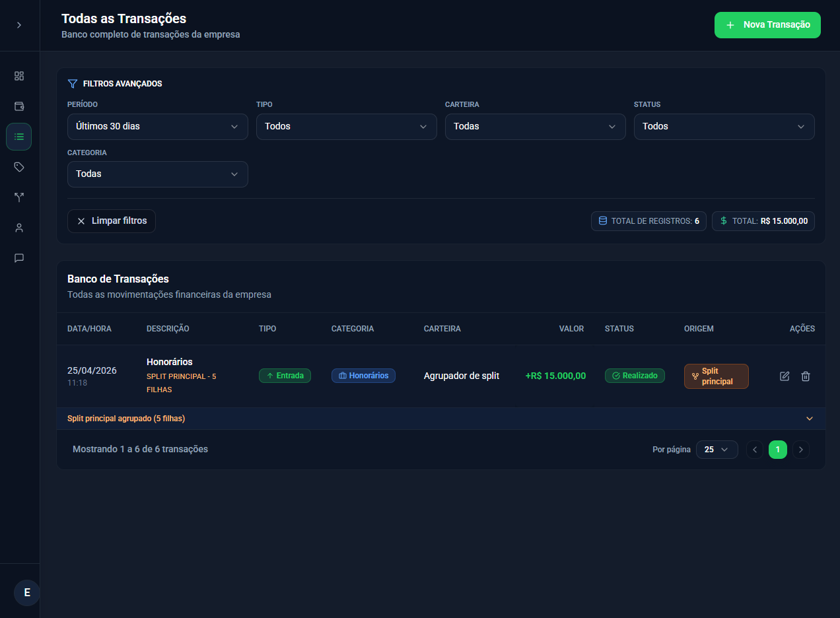Screen dimensions: 840x618
Task: Click the Agrupador de split cell
Action: (x=462, y=376)
